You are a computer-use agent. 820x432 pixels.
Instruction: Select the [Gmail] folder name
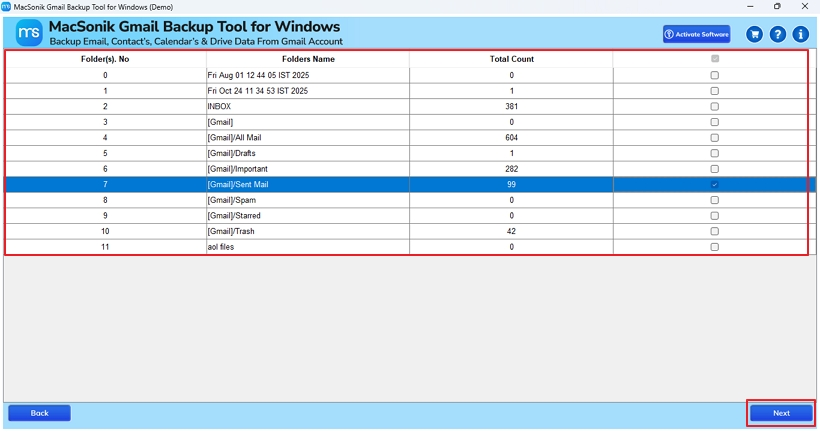pyautogui.click(x=220, y=122)
